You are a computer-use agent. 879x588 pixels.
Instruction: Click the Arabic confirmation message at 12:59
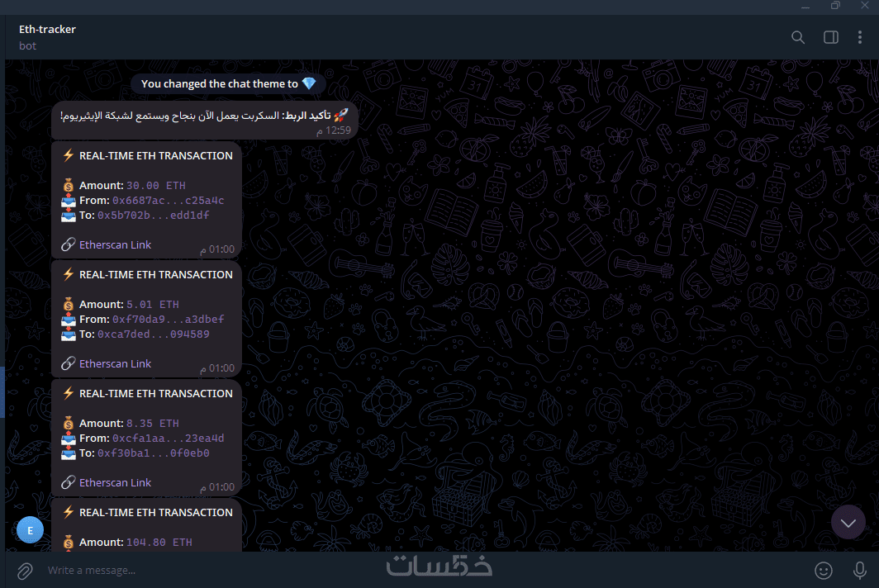tap(205, 121)
